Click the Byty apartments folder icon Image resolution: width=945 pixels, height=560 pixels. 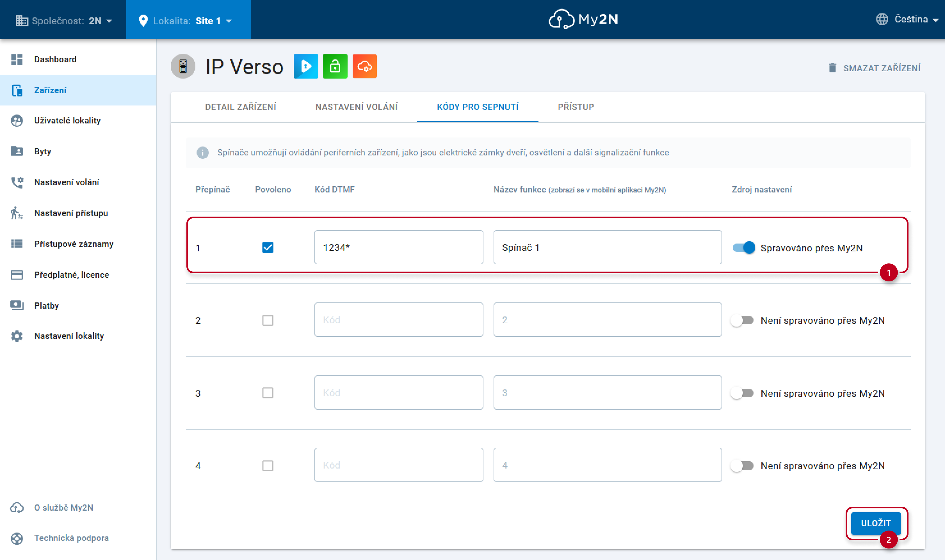17,151
